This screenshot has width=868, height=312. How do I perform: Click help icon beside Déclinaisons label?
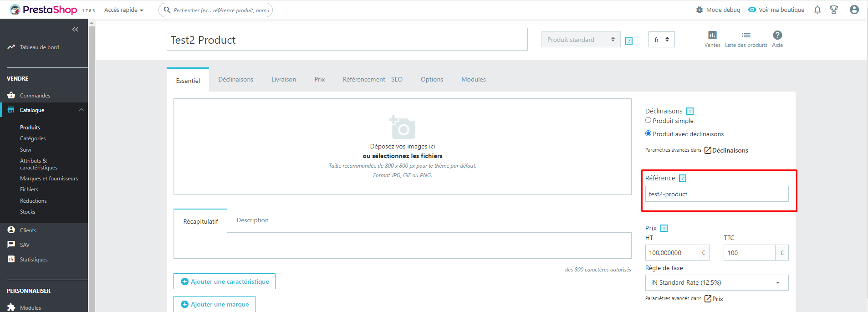pyautogui.click(x=690, y=111)
